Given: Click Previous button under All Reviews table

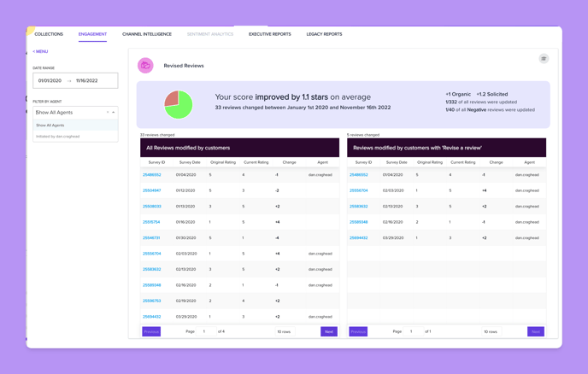Looking at the screenshot, I should (151, 331).
